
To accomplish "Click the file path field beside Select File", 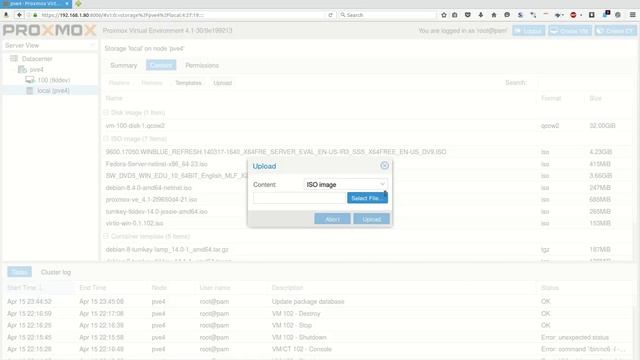I will pos(300,198).
